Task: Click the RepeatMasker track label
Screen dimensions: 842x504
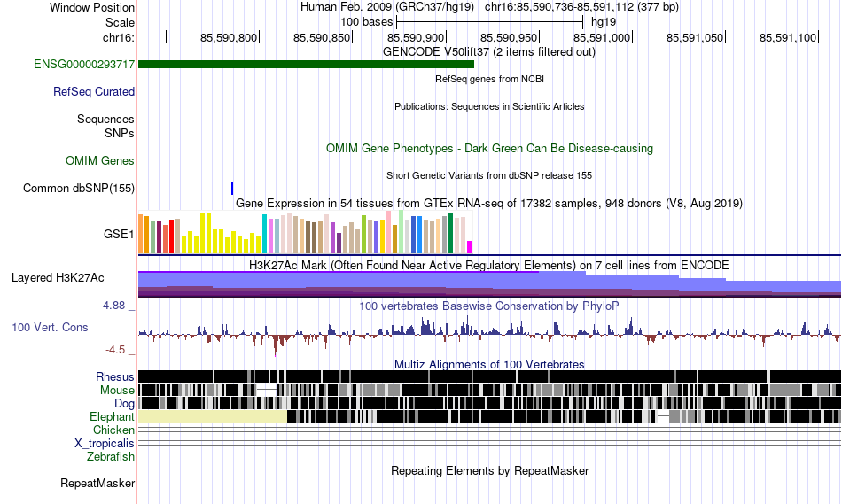Action: pyautogui.click(x=97, y=483)
